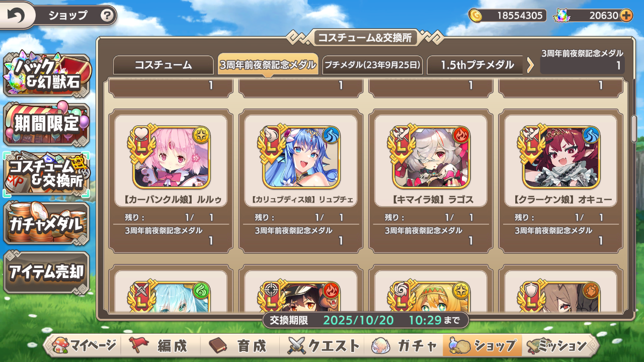
Task: Select 【カーバンクル娘】ルルゥ exchange item
Action: click(171, 181)
